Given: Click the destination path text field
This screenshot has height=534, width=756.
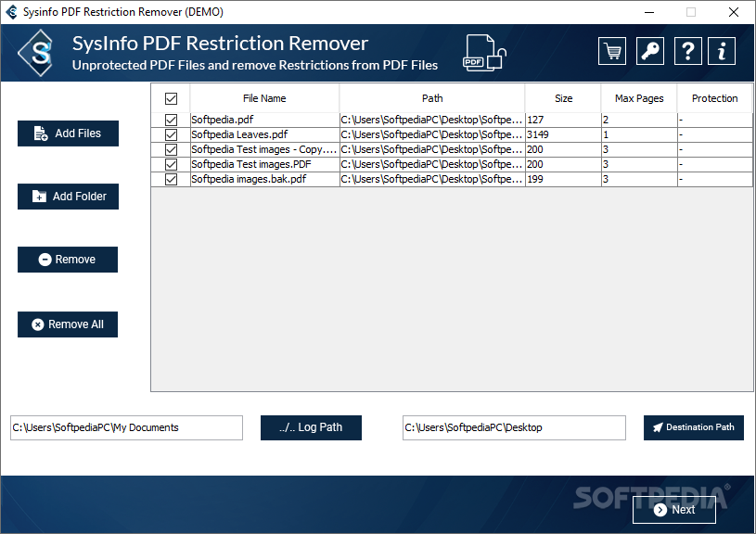Looking at the screenshot, I should tap(514, 428).
